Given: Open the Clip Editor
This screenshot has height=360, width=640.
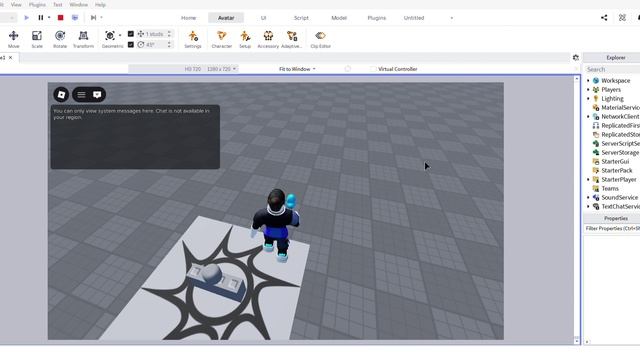Looking at the screenshot, I should pyautogui.click(x=320, y=39).
